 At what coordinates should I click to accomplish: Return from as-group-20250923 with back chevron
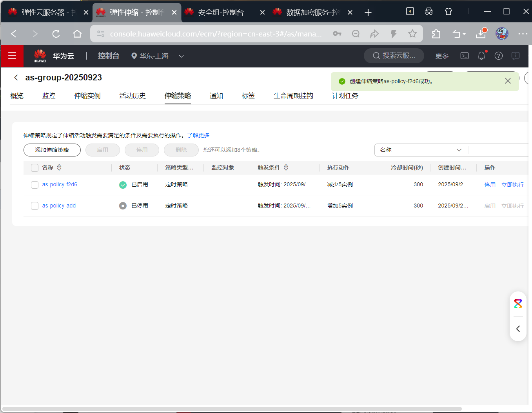[16, 78]
